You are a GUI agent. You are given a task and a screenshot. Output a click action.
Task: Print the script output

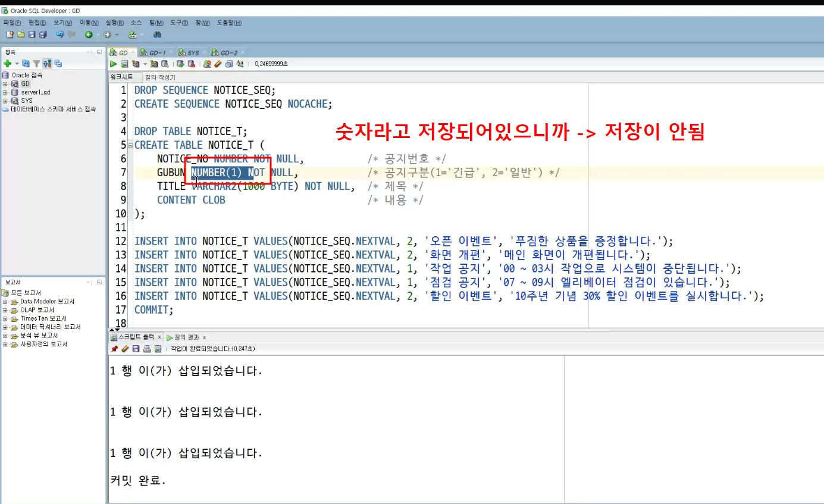(147, 349)
